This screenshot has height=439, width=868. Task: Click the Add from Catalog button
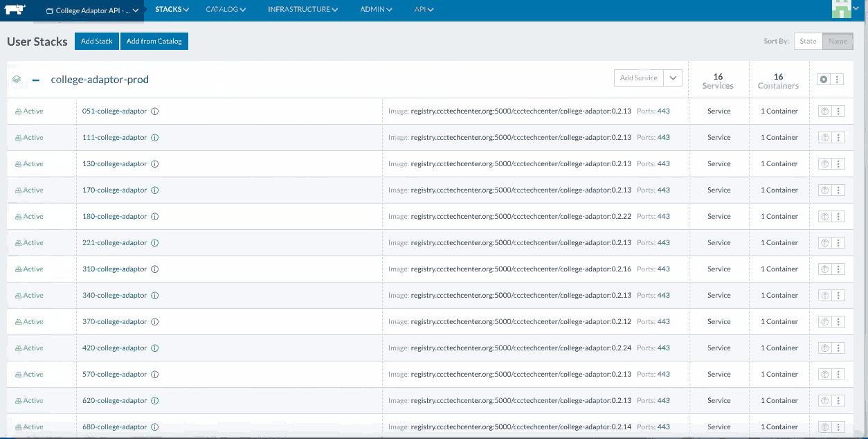(154, 42)
